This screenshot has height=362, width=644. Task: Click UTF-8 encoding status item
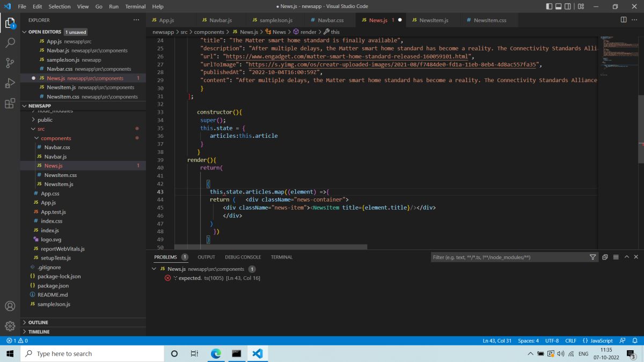pos(552,341)
